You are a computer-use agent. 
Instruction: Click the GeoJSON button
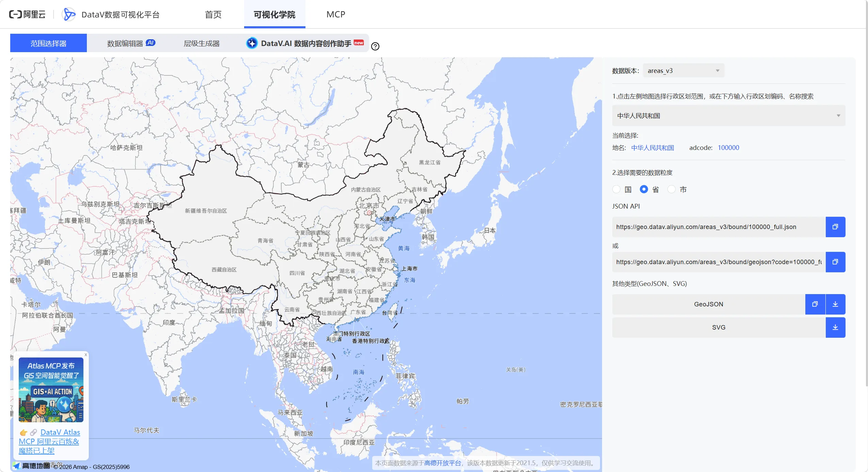coord(709,304)
